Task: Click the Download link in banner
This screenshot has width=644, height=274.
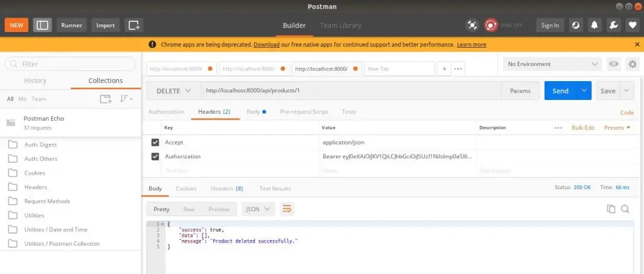Action: (x=267, y=45)
